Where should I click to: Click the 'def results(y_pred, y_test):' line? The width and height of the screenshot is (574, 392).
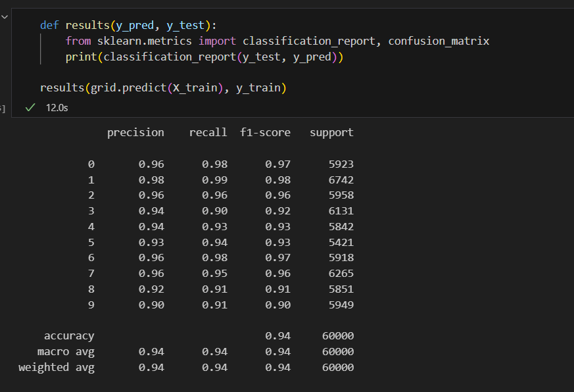coord(128,25)
